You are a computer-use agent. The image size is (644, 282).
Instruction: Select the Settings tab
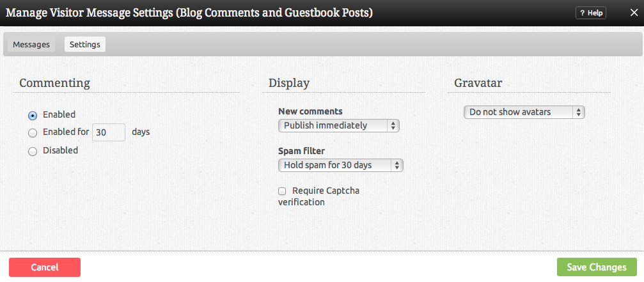(85, 45)
